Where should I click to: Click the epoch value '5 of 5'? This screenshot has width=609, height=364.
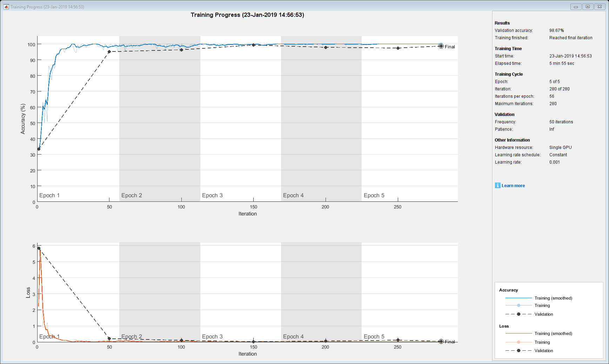click(555, 82)
